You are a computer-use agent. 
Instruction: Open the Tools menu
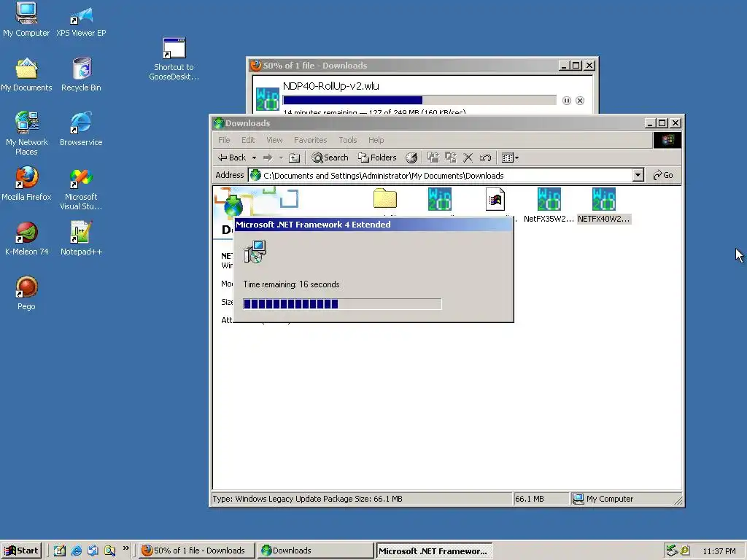[x=348, y=140]
